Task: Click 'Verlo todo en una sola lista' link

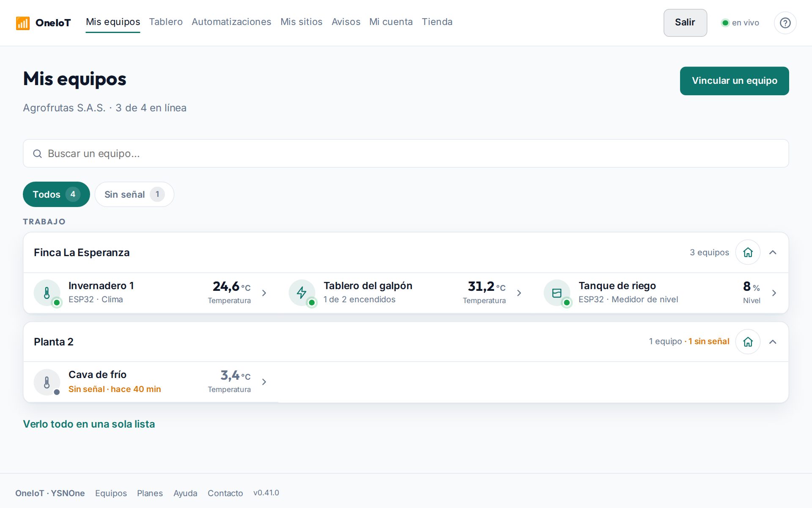Action: click(89, 424)
